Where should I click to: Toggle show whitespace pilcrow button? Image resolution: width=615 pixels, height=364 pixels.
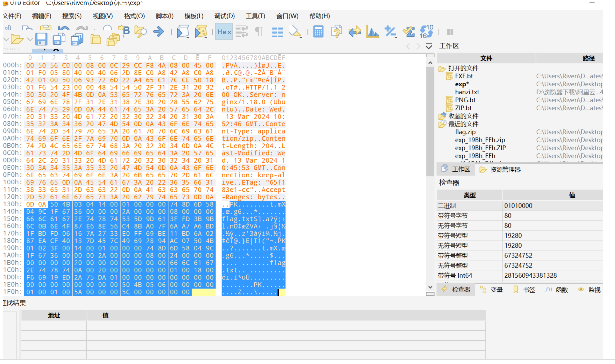(259, 32)
